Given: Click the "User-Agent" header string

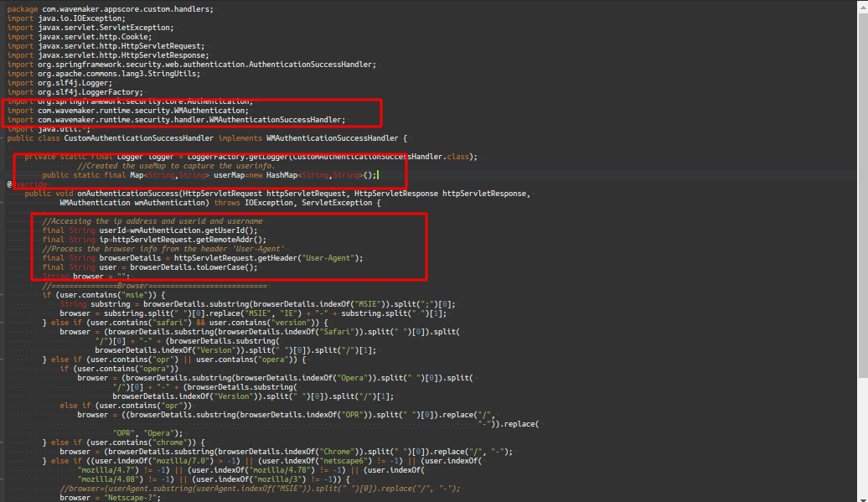Looking at the screenshot, I should click(333, 258).
